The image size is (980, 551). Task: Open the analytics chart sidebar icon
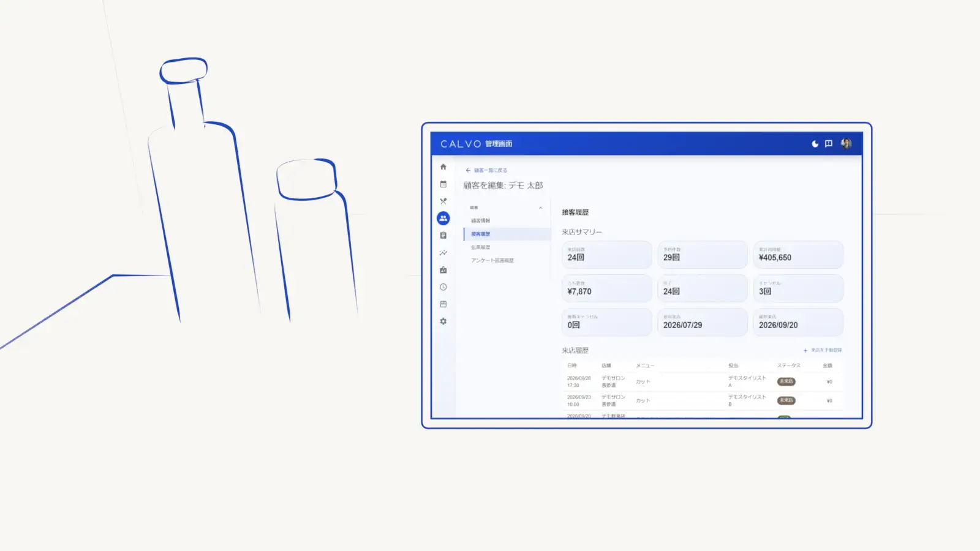443,253
